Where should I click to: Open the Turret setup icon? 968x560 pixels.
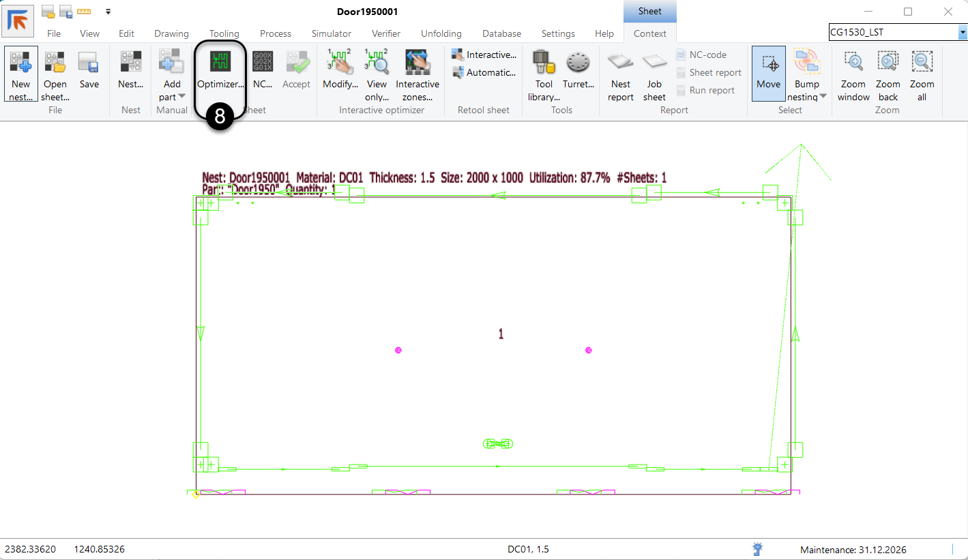pos(578,63)
